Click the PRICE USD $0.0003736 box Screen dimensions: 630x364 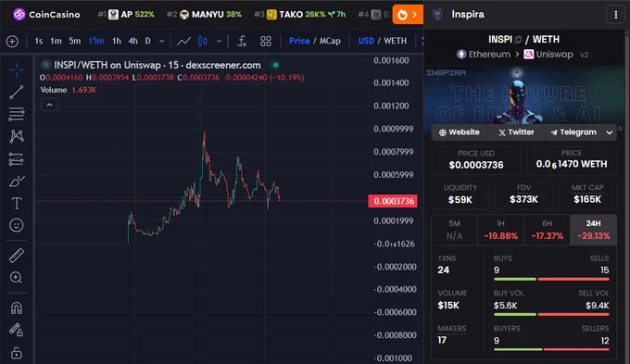pos(476,160)
